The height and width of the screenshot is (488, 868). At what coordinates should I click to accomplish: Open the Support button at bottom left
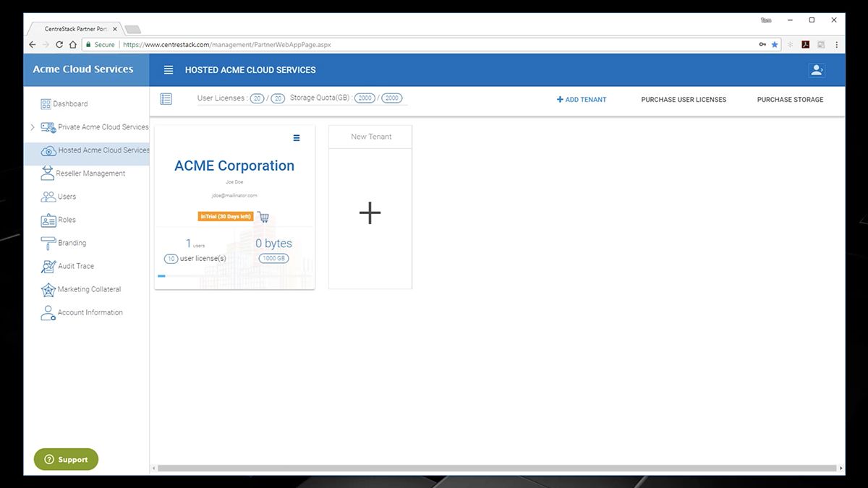(65, 459)
